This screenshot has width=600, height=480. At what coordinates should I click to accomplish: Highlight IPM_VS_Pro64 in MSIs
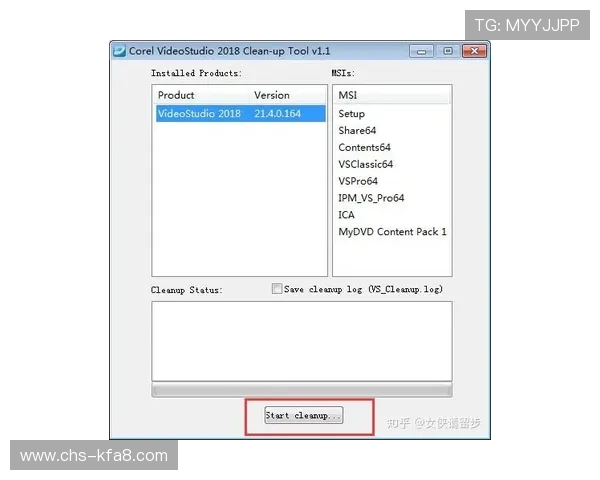[371, 198]
